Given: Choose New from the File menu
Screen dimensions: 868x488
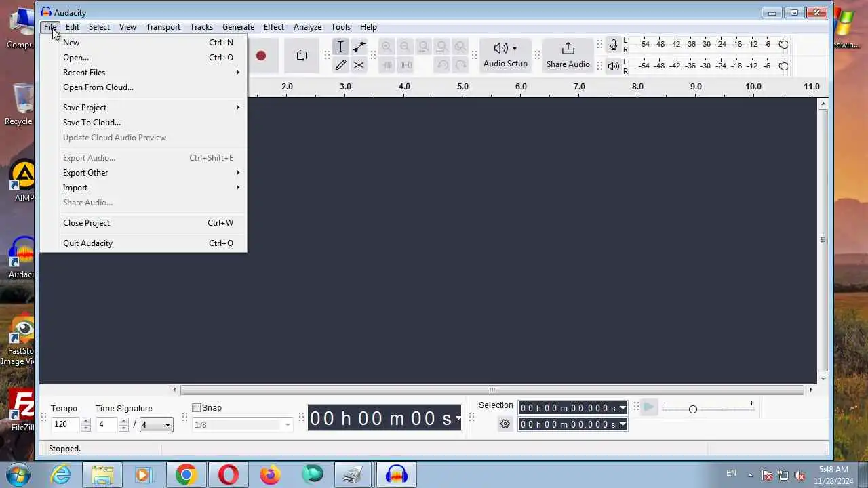Looking at the screenshot, I should (143, 43).
